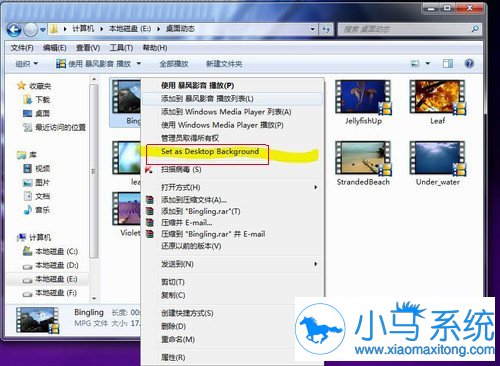Image resolution: width=500 pixels, height=366 pixels.
Task: Click the Back navigation arrow button
Action: click(x=14, y=30)
